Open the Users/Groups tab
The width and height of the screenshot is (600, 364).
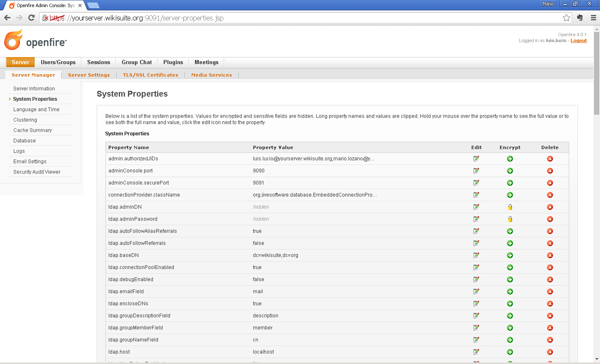pos(58,62)
